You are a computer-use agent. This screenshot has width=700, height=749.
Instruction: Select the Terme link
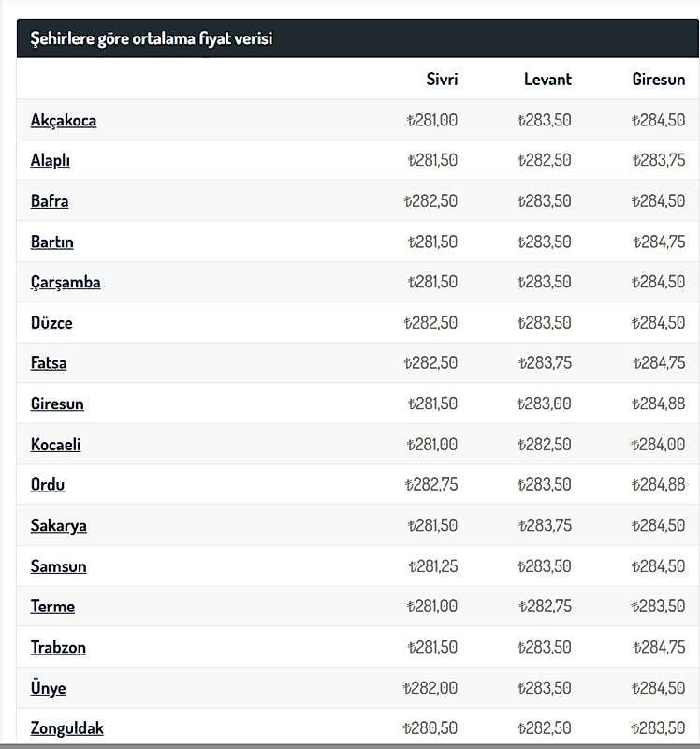tap(53, 607)
